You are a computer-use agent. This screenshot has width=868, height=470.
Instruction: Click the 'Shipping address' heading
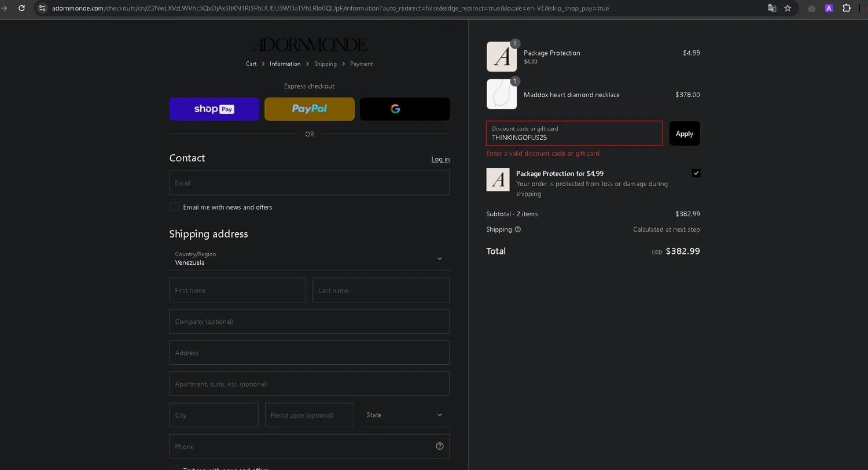point(208,234)
